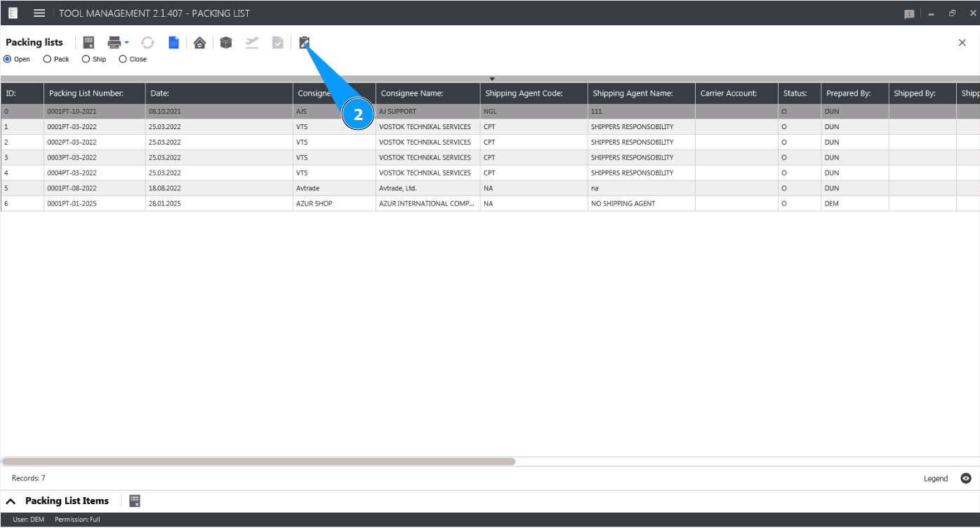This screenshot has width=980, height=528.
Task: Click the AZUR SHOP consignee cell
Action: pyautogui.click(x=334, y=204)
